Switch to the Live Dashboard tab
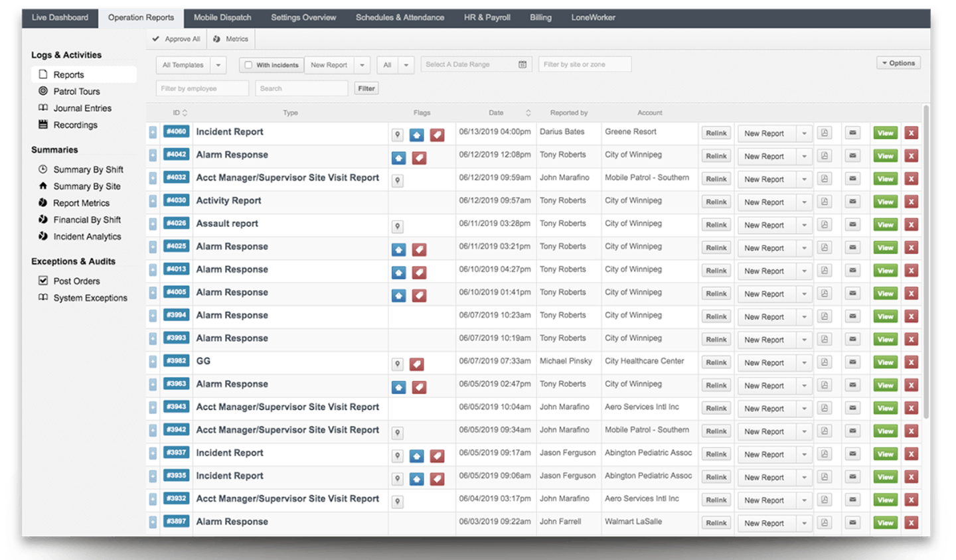 (60, 17)
